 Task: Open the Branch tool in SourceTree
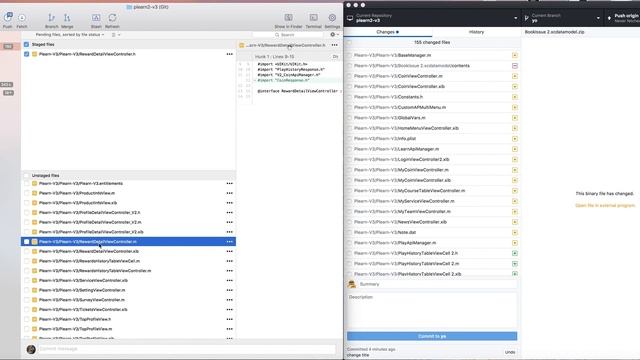pos(51,18)
